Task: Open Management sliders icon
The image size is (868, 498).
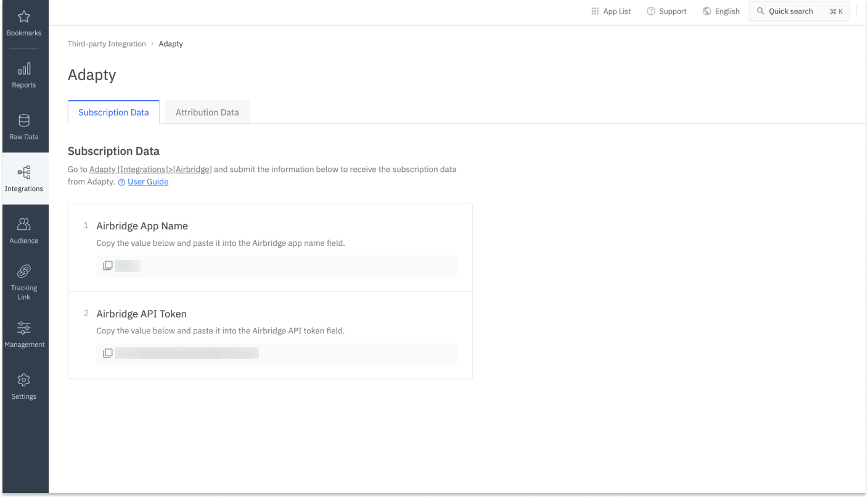Action: (24, 327)
